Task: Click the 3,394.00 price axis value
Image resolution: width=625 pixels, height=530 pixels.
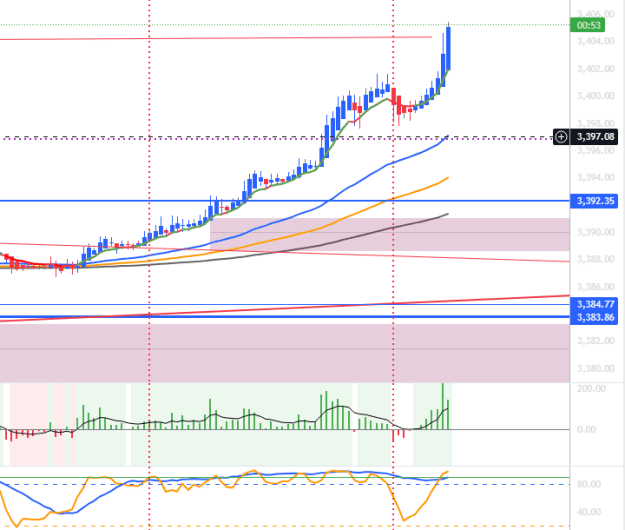Action: [x=596, y=177]
